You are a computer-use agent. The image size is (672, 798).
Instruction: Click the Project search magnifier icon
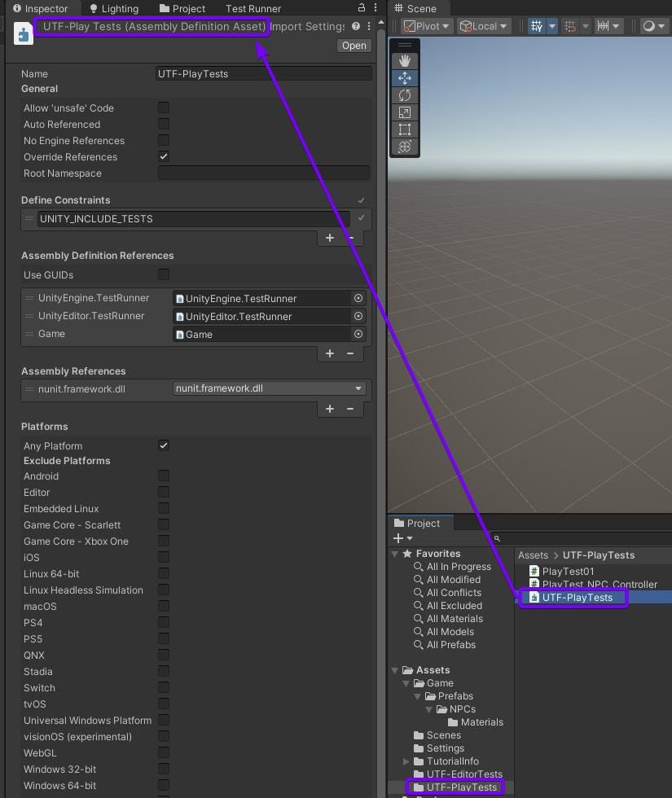[497, 538]
